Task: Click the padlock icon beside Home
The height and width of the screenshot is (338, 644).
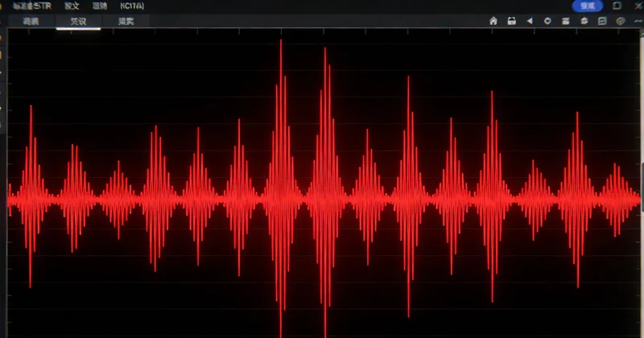Action: click(x=511, y=22)
